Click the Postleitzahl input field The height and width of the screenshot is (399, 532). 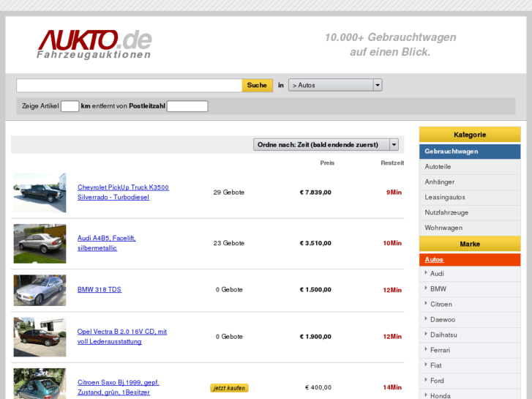click(x=187, y=106)
